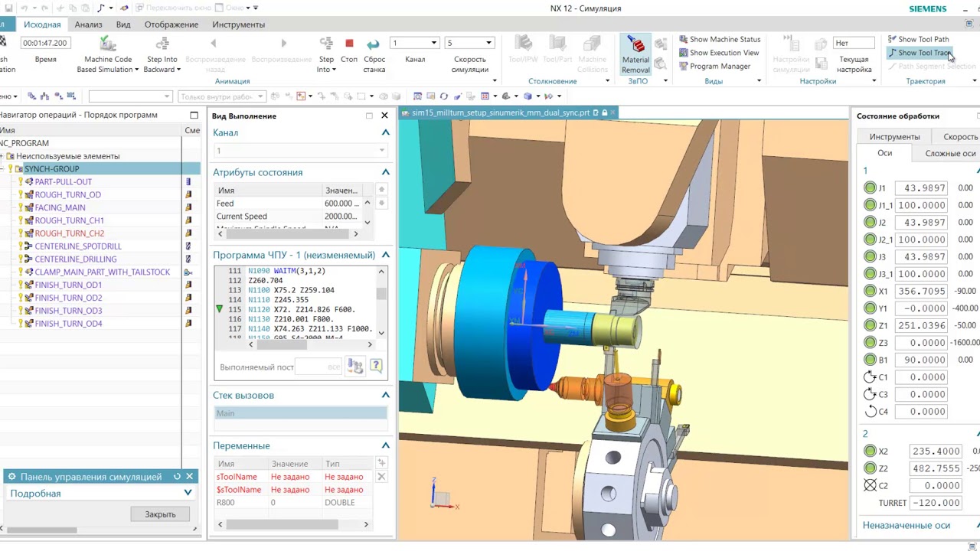The image size is (980, 551).
Task: Click the horizontal scrollbar under Переменные table
Action: pyautogui.click(x=294, y=524)
